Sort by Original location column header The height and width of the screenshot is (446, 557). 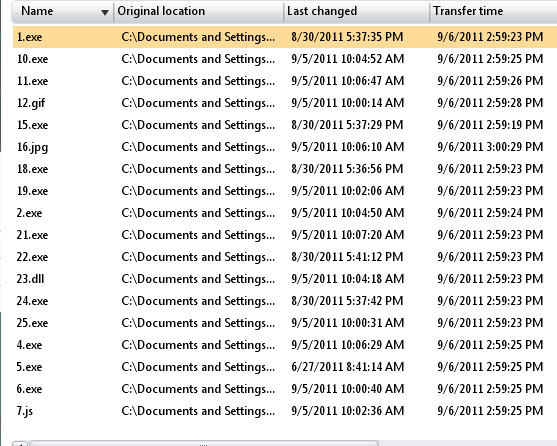coord(199,12)
